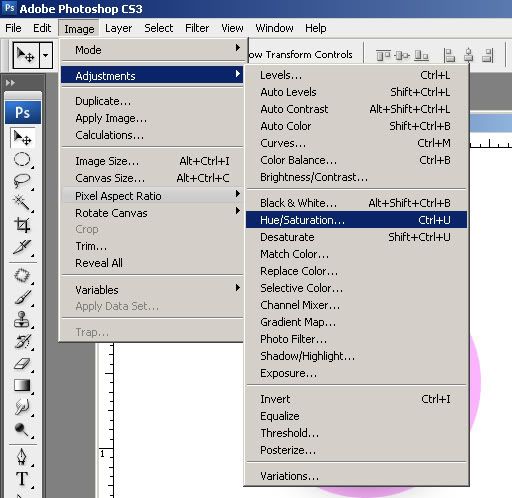Choose Brightness/Contrast adjustment

pyautogui.click(x=356, y=177)
